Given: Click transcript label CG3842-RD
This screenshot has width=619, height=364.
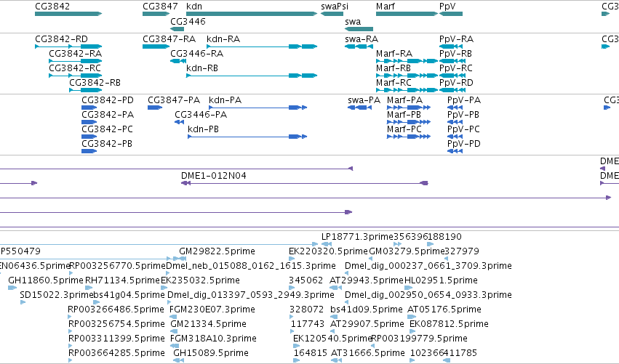Looking at the screenshot, I should [62, 39].
